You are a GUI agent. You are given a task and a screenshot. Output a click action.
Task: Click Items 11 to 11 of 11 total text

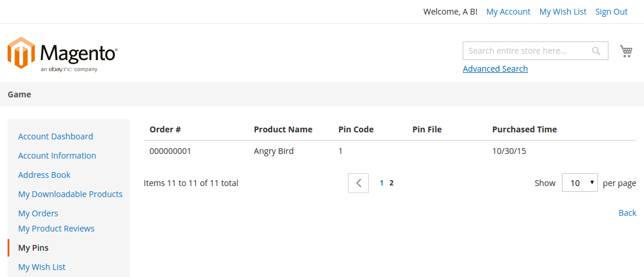(191, 183)
